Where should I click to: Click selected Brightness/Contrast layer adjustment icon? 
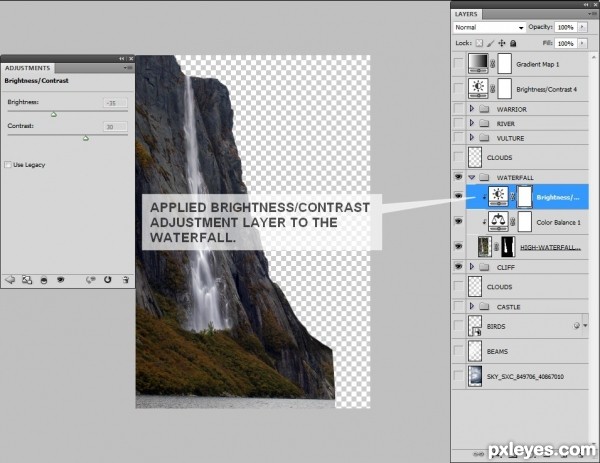498,197
